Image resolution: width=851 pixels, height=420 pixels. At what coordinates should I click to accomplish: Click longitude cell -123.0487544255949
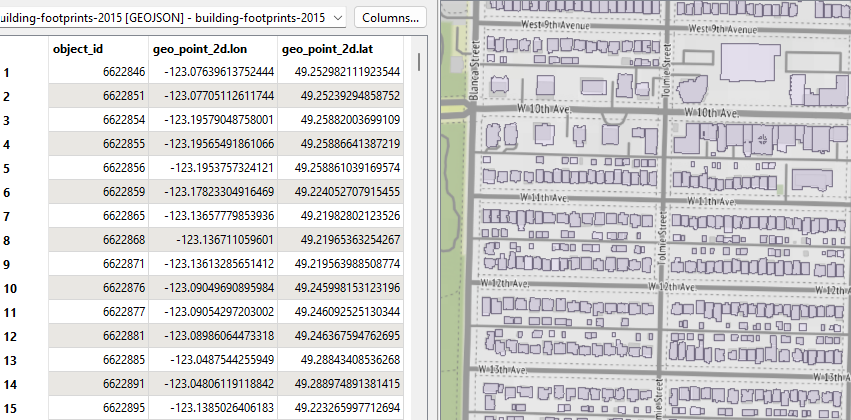[x=213, y=360]
